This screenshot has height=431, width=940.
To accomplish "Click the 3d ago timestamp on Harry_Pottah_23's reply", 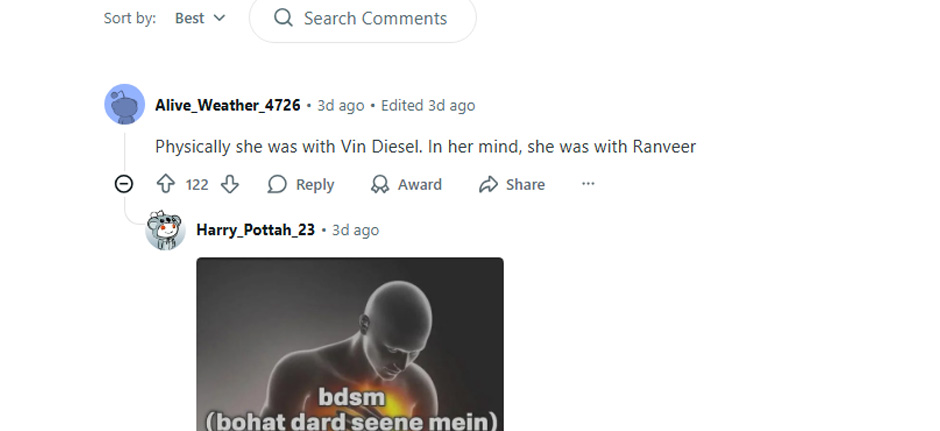I will coord(355,230).
